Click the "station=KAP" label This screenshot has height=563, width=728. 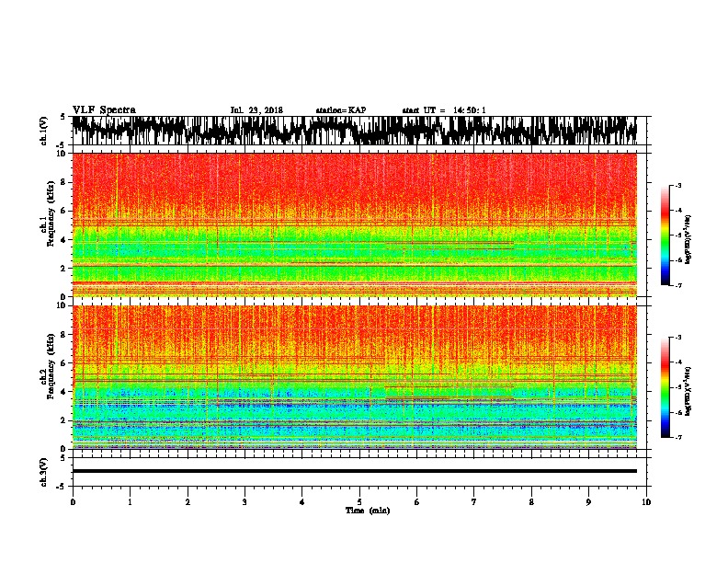tap(341, 110)
